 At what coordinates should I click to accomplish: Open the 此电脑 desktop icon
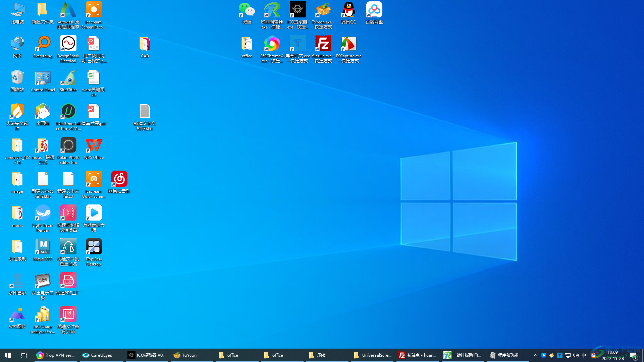[17, 13]
